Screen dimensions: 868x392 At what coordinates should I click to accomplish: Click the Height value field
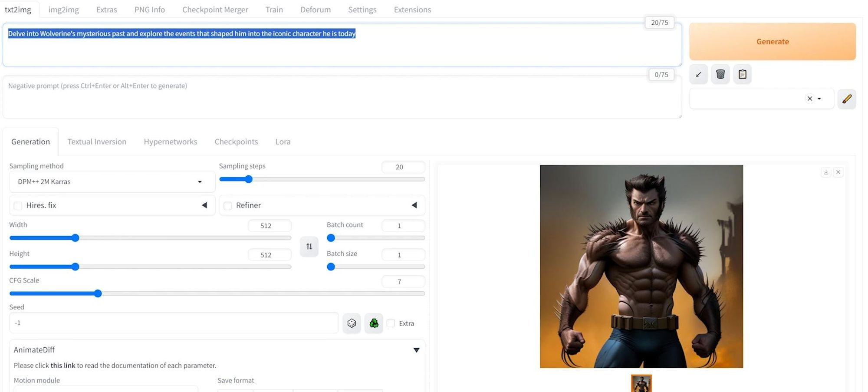[270, 255]
